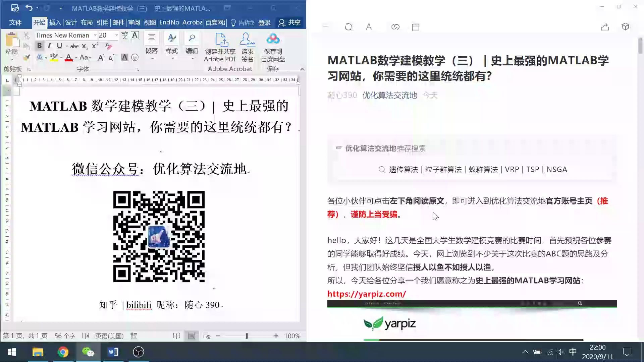Click the Undo button in toolbar
The height and width of the screenshot is (362, 644).
[x=29, y=7]
